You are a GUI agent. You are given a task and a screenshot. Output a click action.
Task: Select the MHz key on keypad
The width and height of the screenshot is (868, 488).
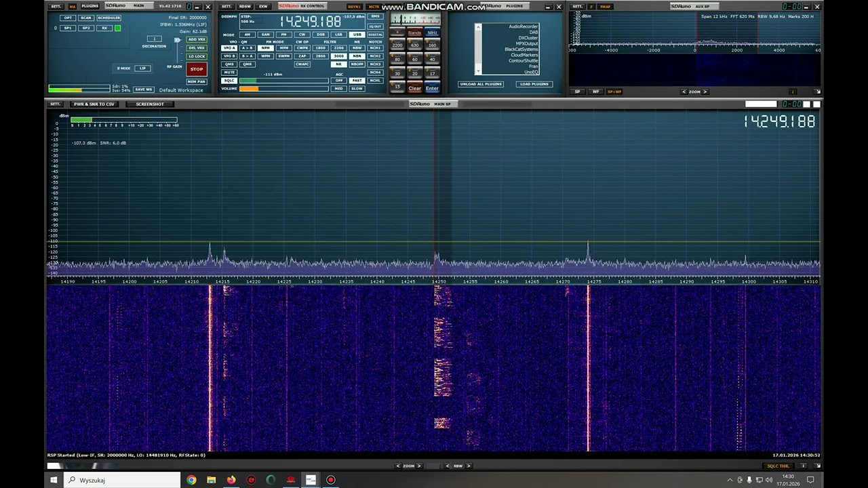pyautogui.click(x=432, y=33)
